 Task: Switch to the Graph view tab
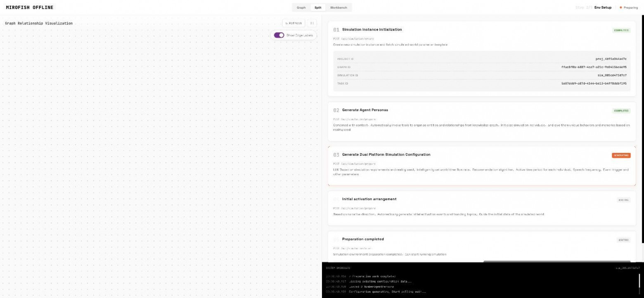(301, 7)
